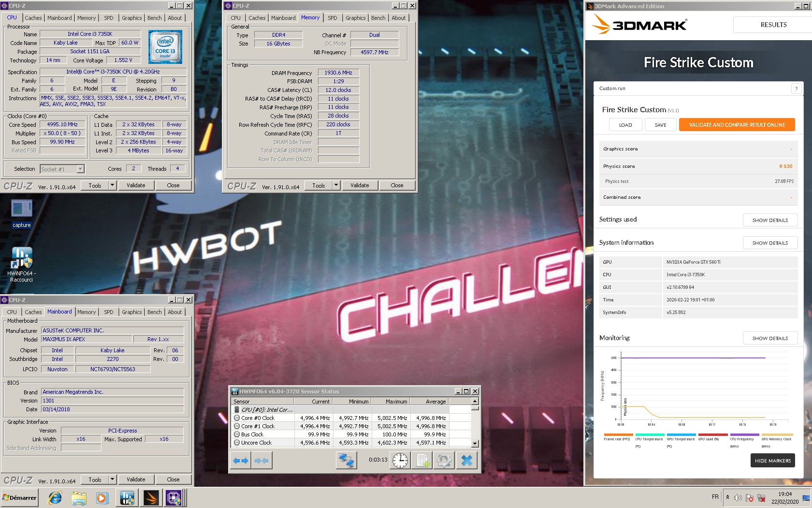The width and height of the screenshot is (812, 508).
Task: Open Tools dropdown arrow in Mainboard CPU-Z window
Action: click(113, 479)
